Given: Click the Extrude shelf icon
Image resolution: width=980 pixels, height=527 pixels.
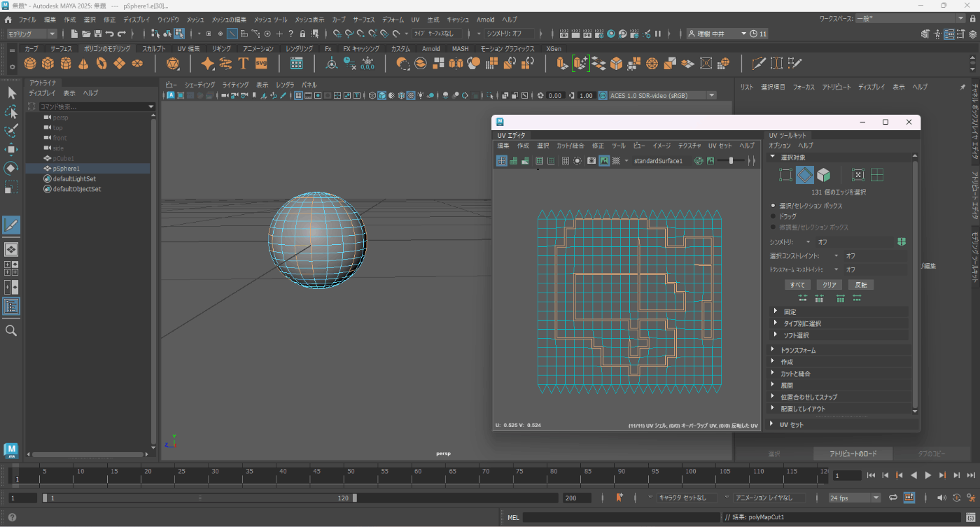Looking at the screenshot, I should [563, 64].
